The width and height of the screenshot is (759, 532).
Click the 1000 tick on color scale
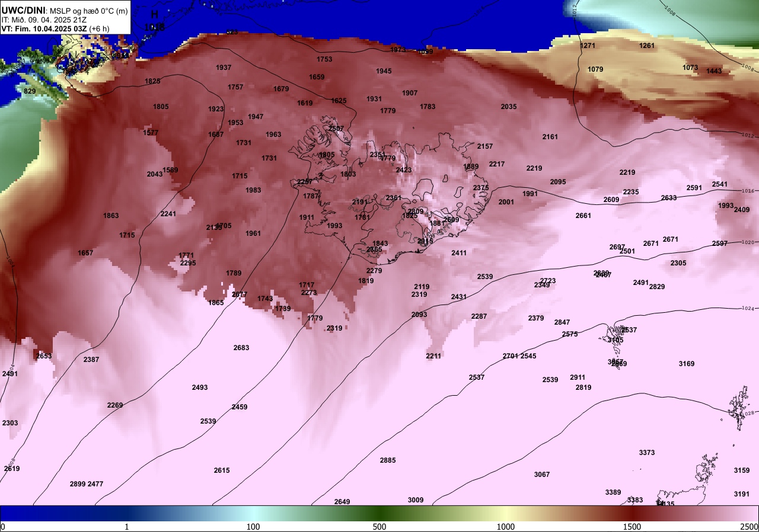(506, 527)
